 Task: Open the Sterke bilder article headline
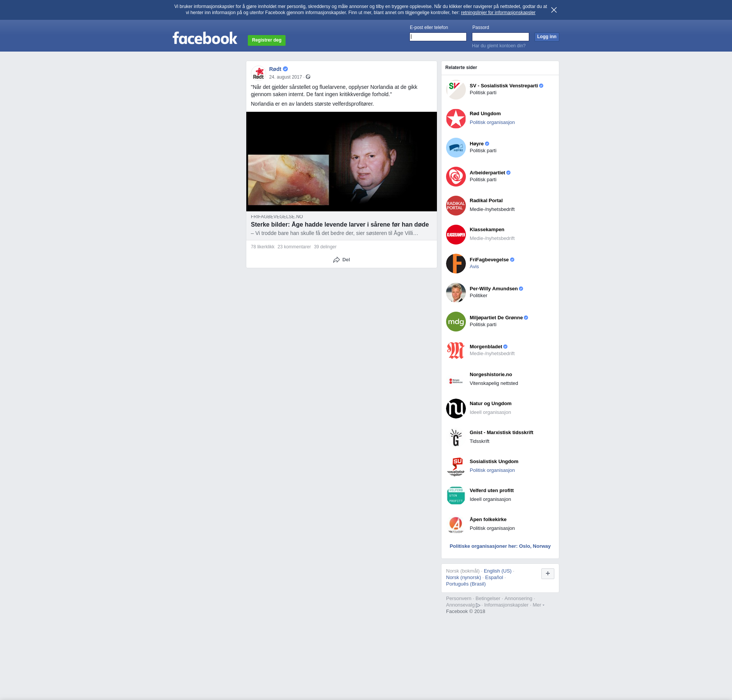(340, 225)
